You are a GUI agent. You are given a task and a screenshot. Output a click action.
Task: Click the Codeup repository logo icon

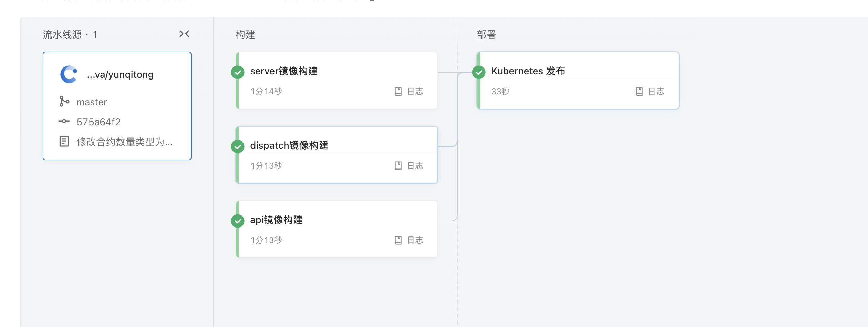click(x=69, y=74)
